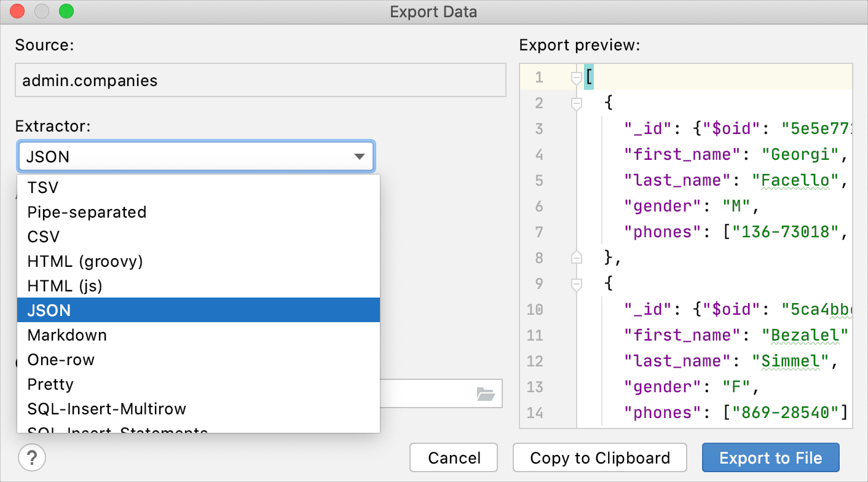Expand the folded region at line 8

pos(576,258)
